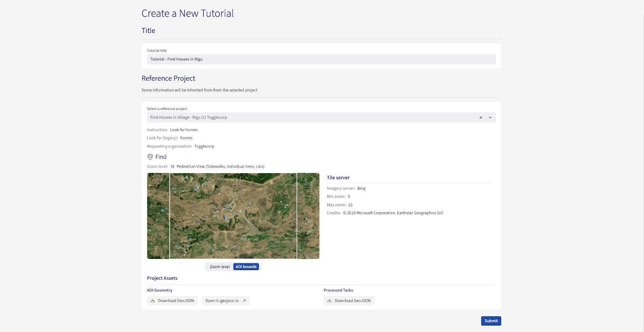This screenshot has width=644, height=332.
Task: Open in geojson.io link
Action: point(222,301)
